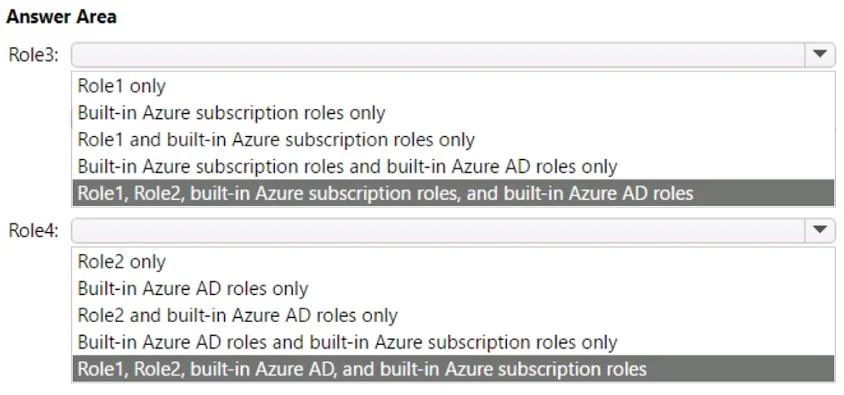Select highlighted Role4 option ending 'Azure subscription roles'
Image resolution: width=844 pixels, height=395 pixels.
click(x=453, y=369)
